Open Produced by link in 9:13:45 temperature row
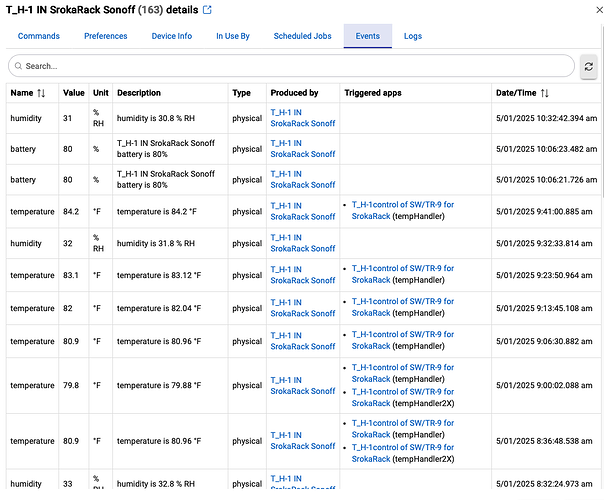604x500 pixels. [x=303, y=308]
